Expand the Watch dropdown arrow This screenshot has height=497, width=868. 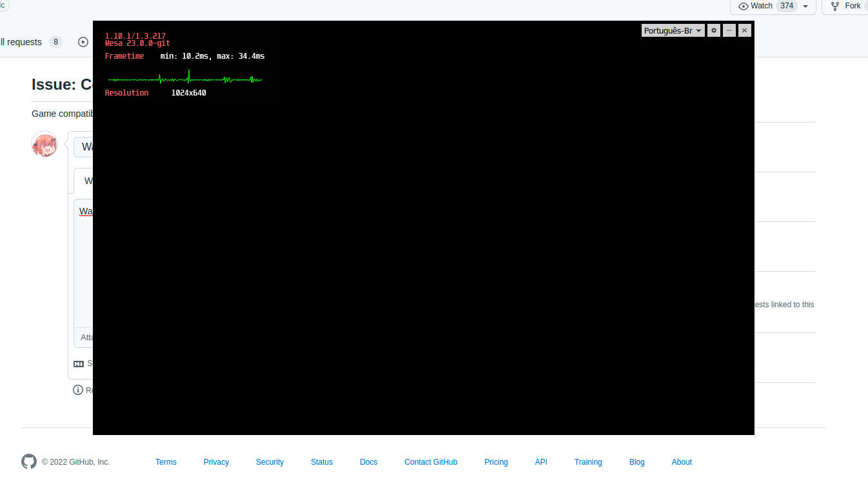(805, 6)
